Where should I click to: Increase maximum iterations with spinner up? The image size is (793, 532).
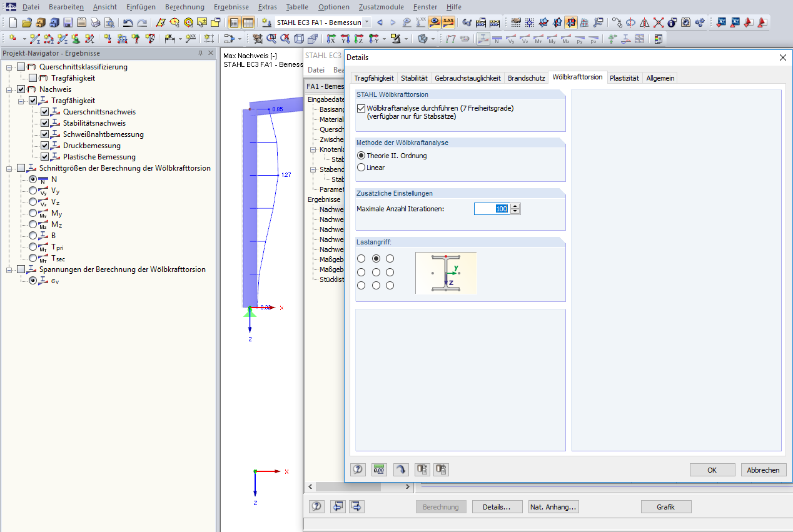coord(515,206)
